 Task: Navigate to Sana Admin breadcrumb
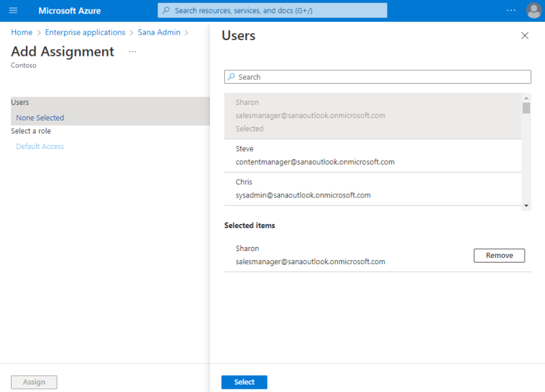click(159, 33)
